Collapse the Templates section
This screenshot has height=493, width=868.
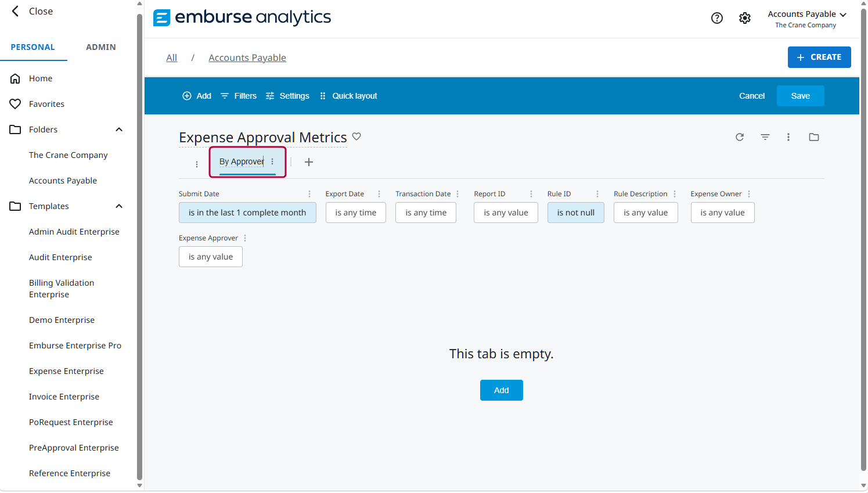119,206
